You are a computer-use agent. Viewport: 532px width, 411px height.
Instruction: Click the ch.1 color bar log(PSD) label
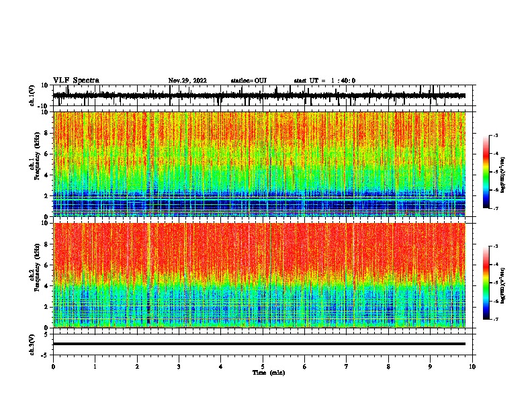coord(503,175)
